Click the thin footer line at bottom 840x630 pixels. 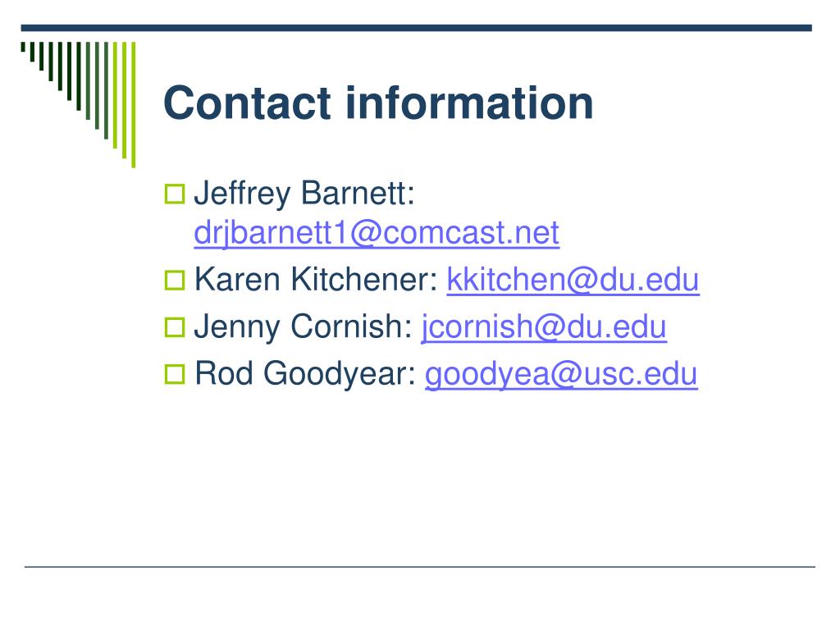coord(419,566)
